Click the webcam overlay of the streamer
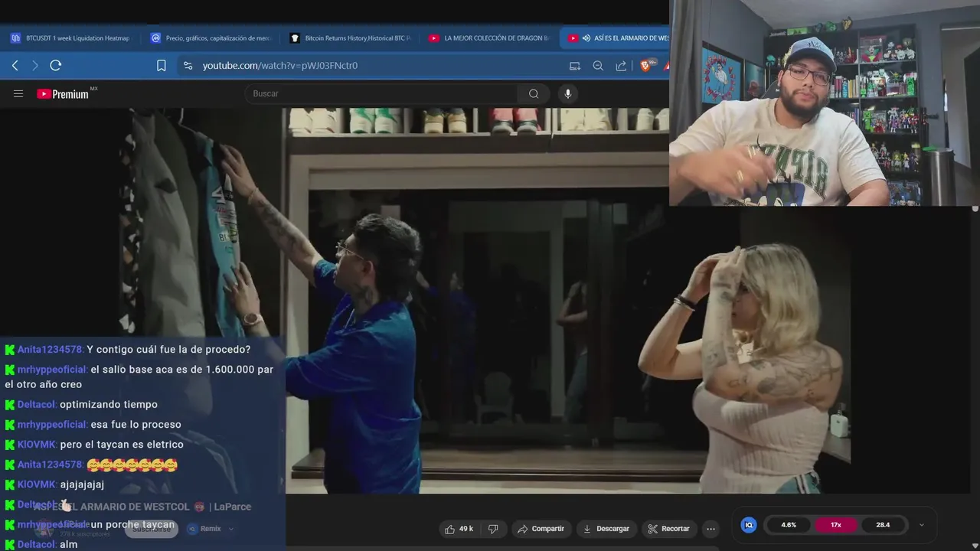 (825, 103)
